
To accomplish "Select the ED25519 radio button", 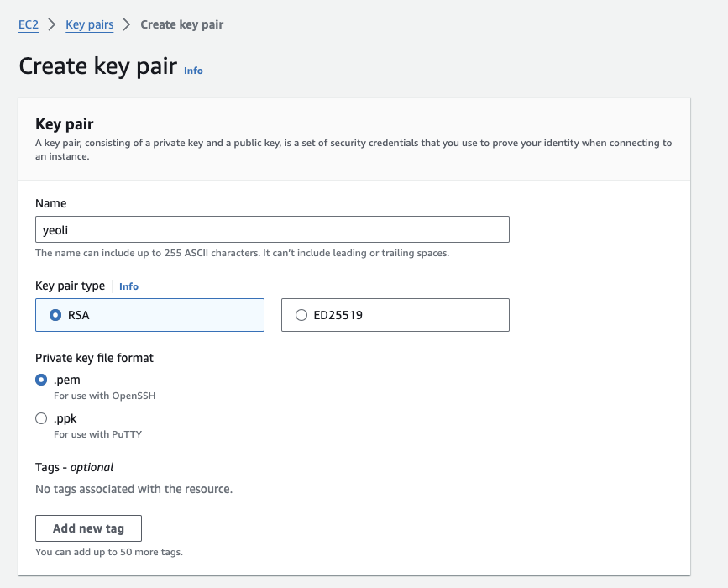I will click(301, 315).
